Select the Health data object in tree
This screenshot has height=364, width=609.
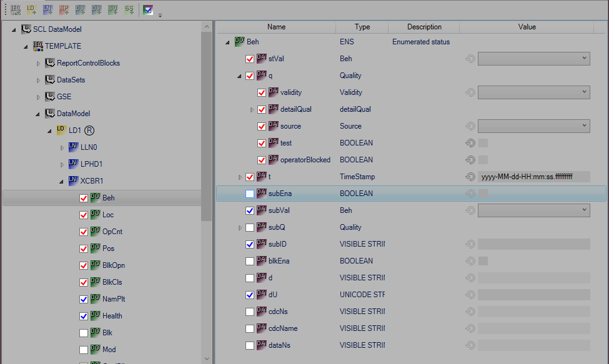point(112,316)
